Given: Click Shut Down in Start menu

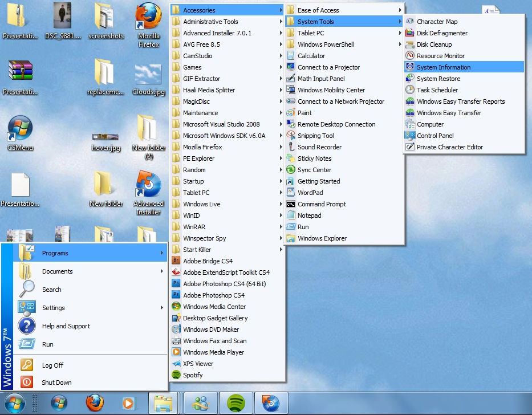Looking at the screenshot, I should [90, 383].
